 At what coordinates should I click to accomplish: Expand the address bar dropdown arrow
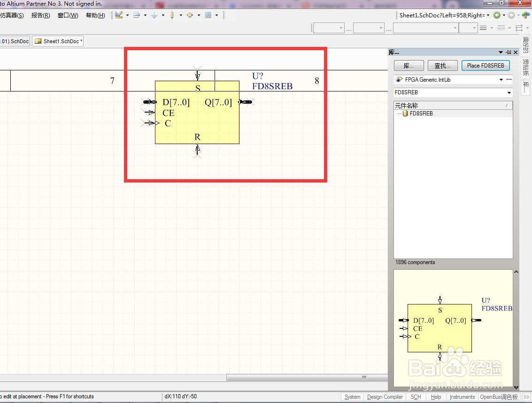[x=488, y=15]
